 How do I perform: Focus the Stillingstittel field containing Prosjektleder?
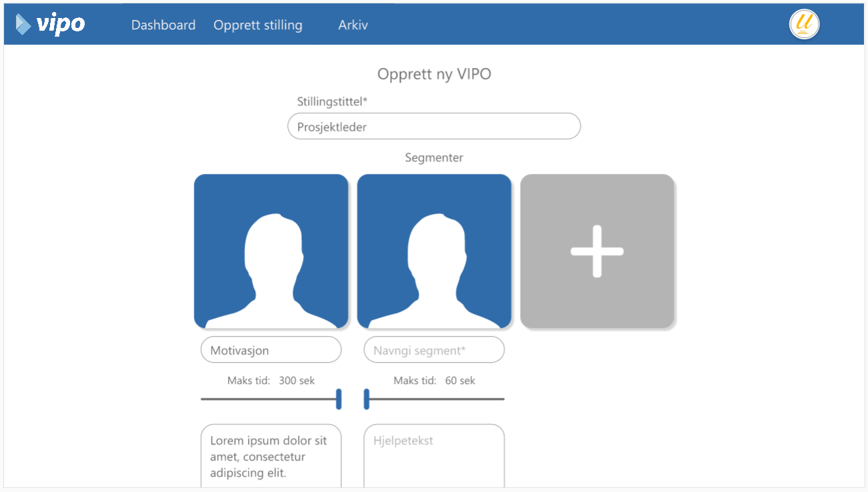[434, 127]
